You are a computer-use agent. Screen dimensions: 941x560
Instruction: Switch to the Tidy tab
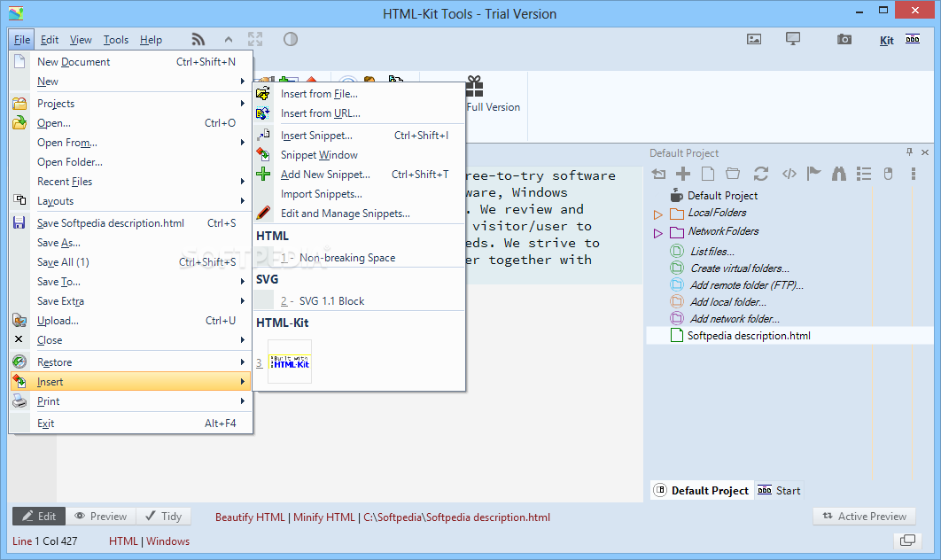point(164,517)
